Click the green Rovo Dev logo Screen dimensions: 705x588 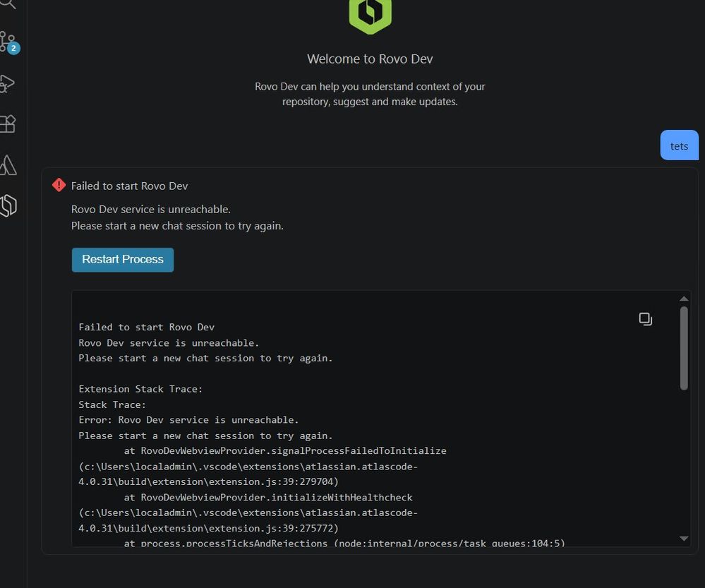370,16
